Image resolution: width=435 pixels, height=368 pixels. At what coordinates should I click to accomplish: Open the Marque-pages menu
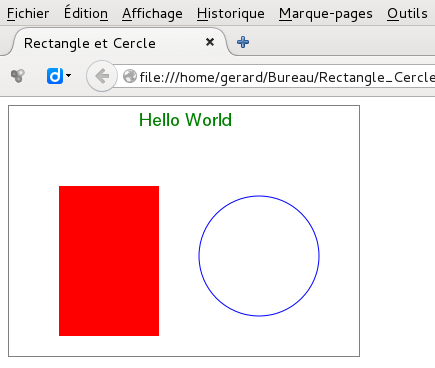[x=326, y=14]
